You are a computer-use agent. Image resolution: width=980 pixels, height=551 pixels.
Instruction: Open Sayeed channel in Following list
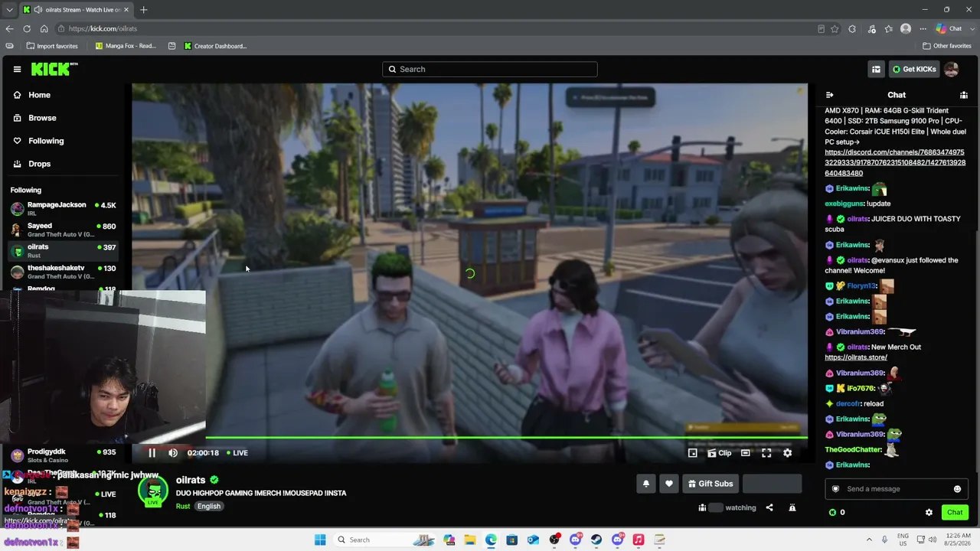click(x=63, y=230)
